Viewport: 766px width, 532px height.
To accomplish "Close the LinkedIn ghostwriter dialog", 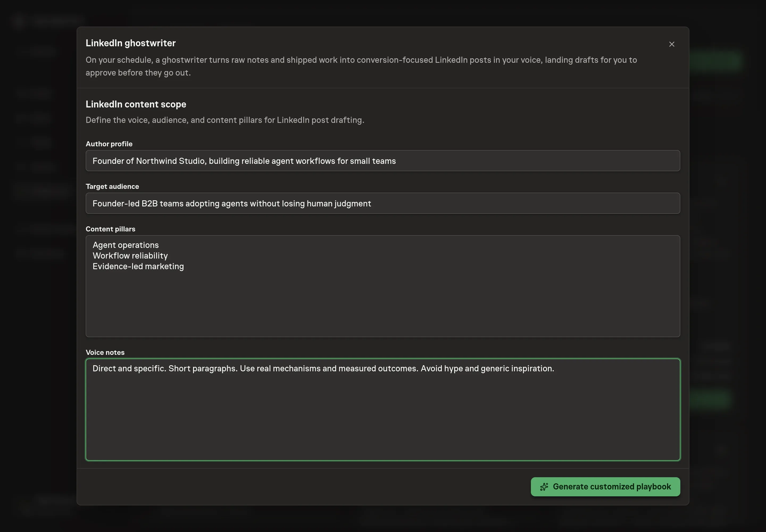I will 672,44.
